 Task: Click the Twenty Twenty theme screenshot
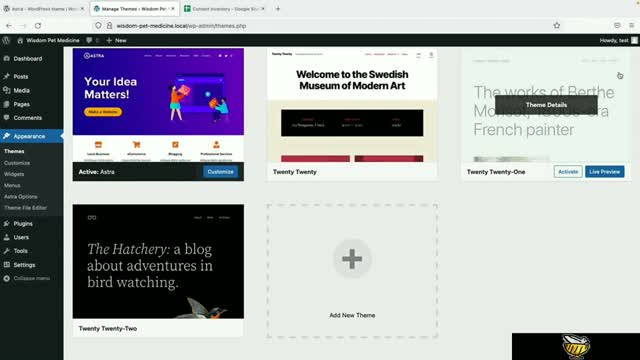tap(352, 105)
